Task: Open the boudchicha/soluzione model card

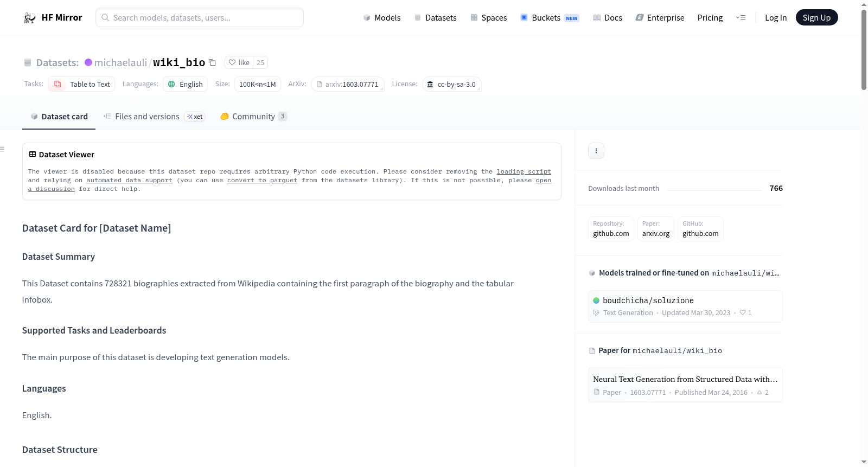Action: (685, 306)
